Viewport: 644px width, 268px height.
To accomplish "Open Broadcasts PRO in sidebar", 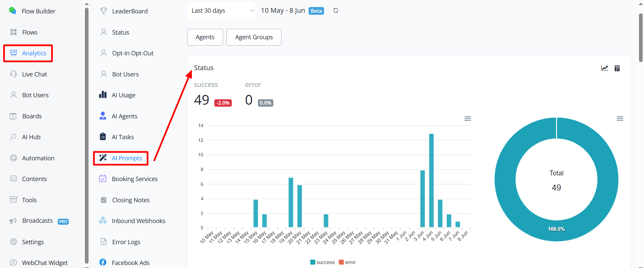I will click(39, 221).
